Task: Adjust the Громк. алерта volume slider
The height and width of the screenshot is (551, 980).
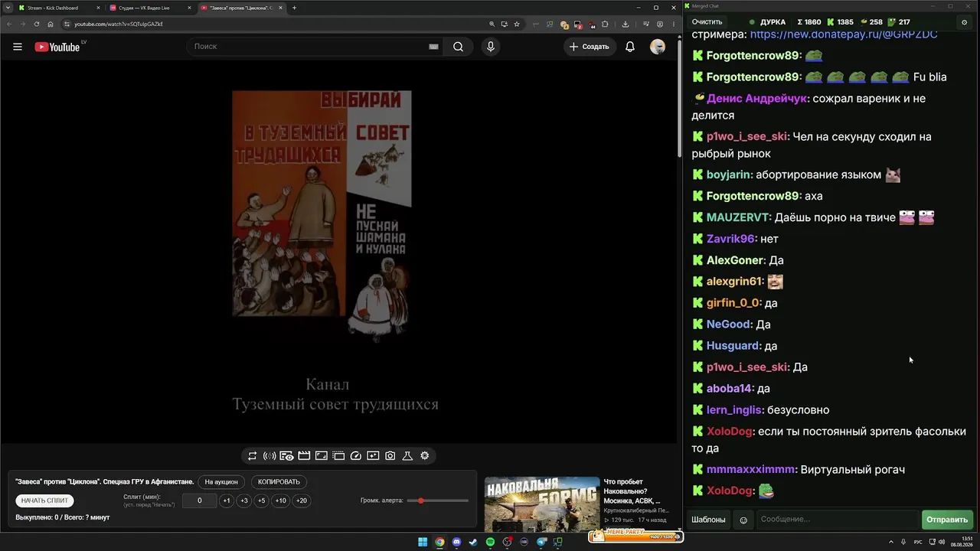Action: pos(439,500)
